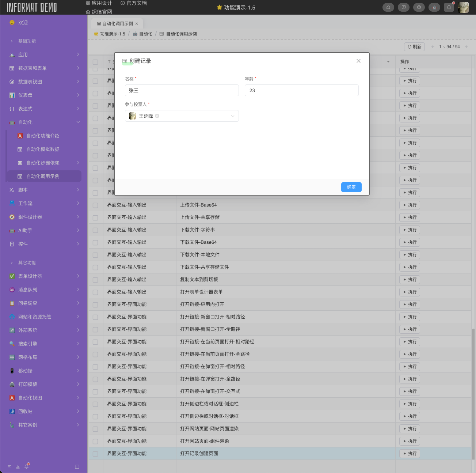This screenshot has width=476, height=473.
Task: Click the notification bell in top bar
Action: [449, 7]
